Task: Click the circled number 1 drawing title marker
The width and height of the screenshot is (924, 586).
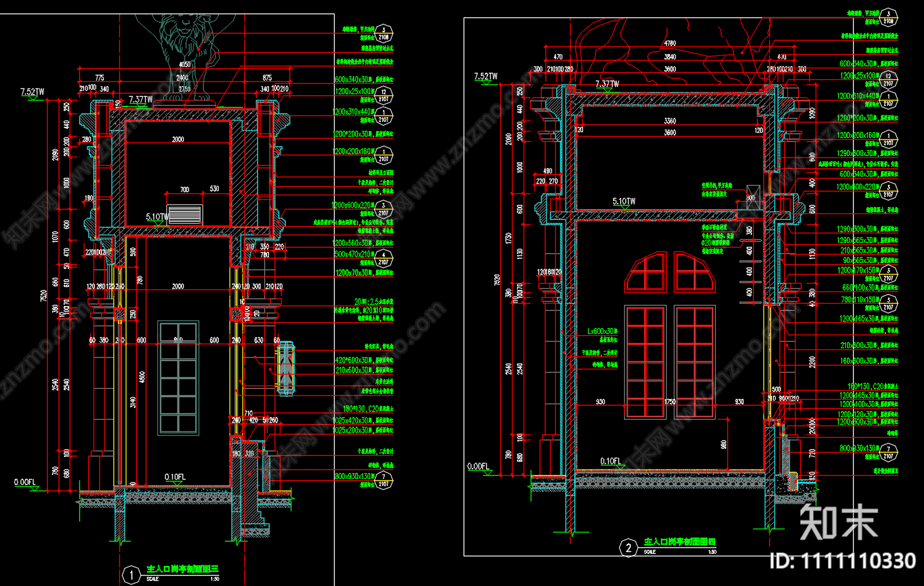Action: point(132,574)
